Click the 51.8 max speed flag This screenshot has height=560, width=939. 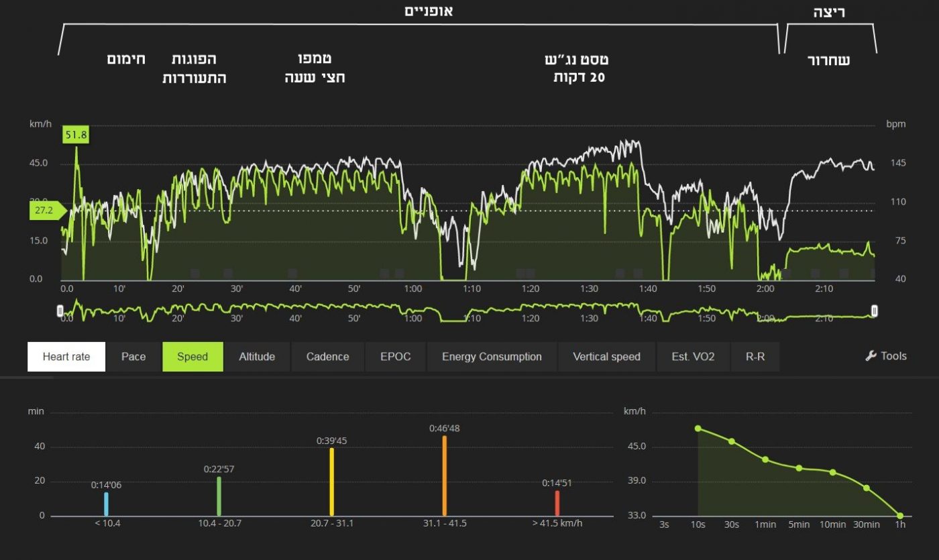76,135
